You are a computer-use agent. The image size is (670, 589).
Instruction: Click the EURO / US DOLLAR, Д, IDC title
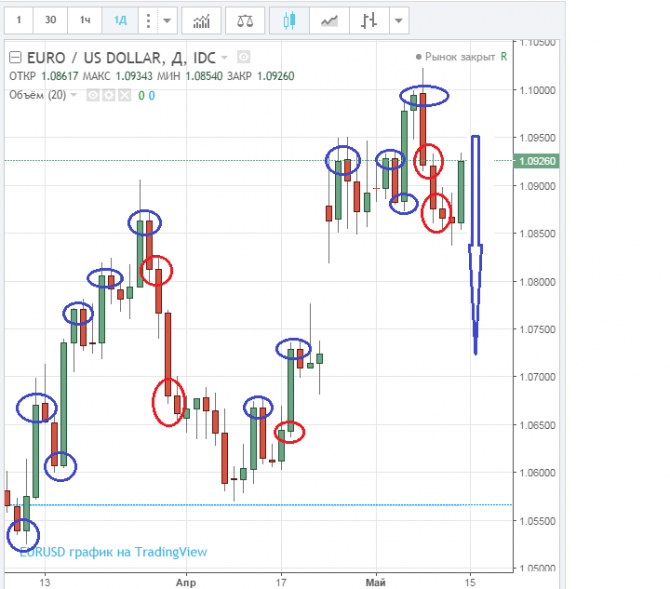pos(121,57)
